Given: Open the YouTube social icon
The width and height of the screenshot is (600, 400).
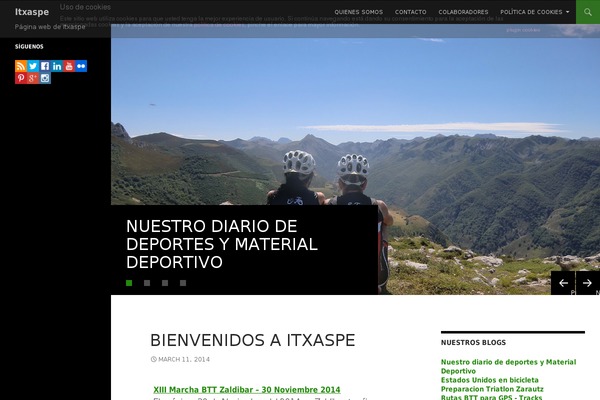Looking at the screenshot, I should [69, 66].
